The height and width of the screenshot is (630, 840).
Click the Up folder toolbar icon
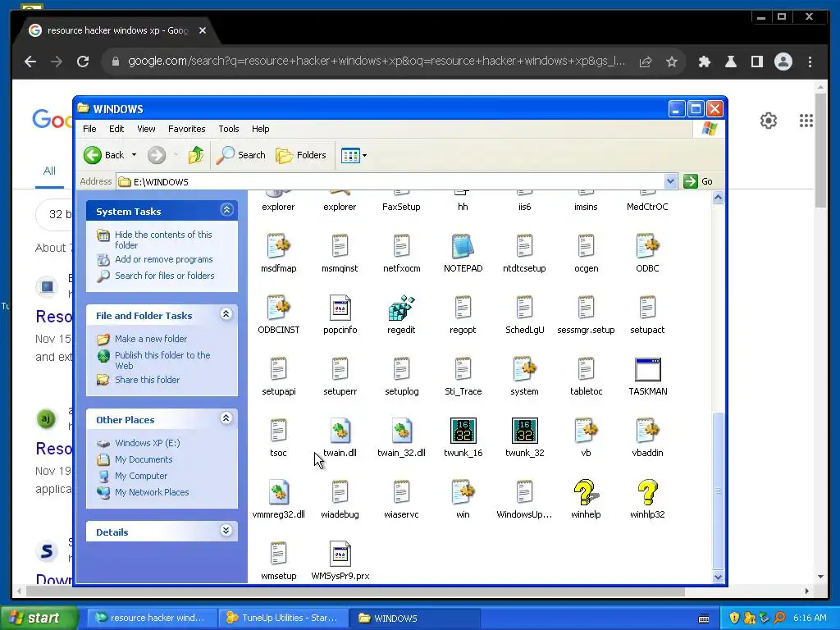click(x=196, y=155)
